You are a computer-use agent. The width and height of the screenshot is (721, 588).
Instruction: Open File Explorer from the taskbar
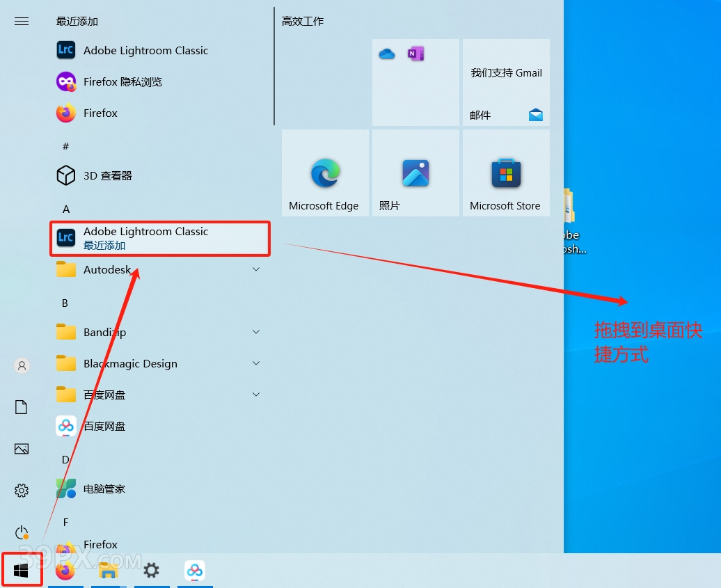pos(109,571)
